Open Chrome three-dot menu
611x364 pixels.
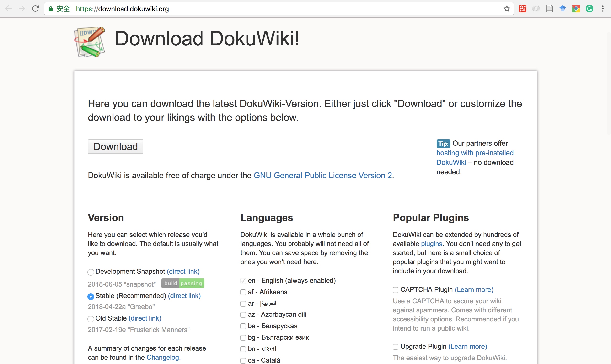(x=603, y=9)
